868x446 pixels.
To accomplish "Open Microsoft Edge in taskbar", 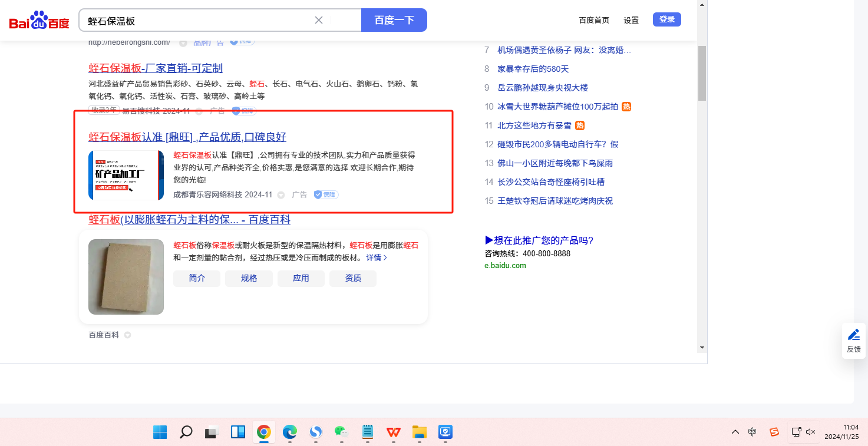I will click(x=289, y=432).
